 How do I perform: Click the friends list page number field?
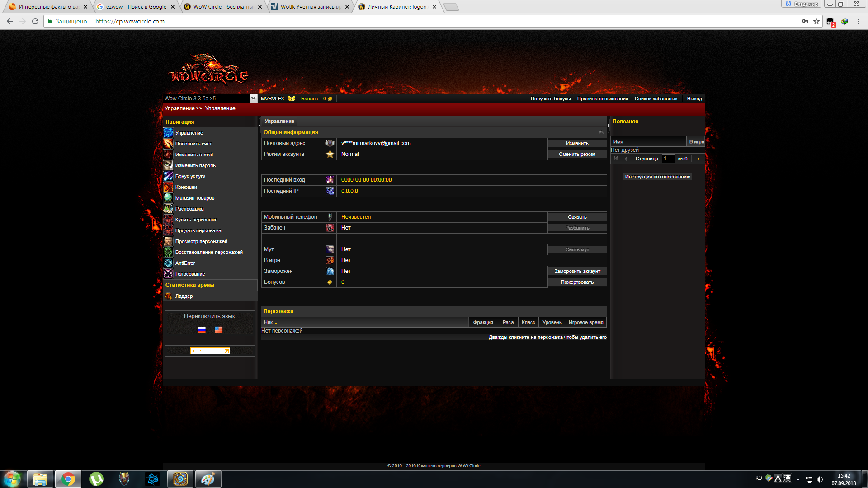tap(668, 159)
